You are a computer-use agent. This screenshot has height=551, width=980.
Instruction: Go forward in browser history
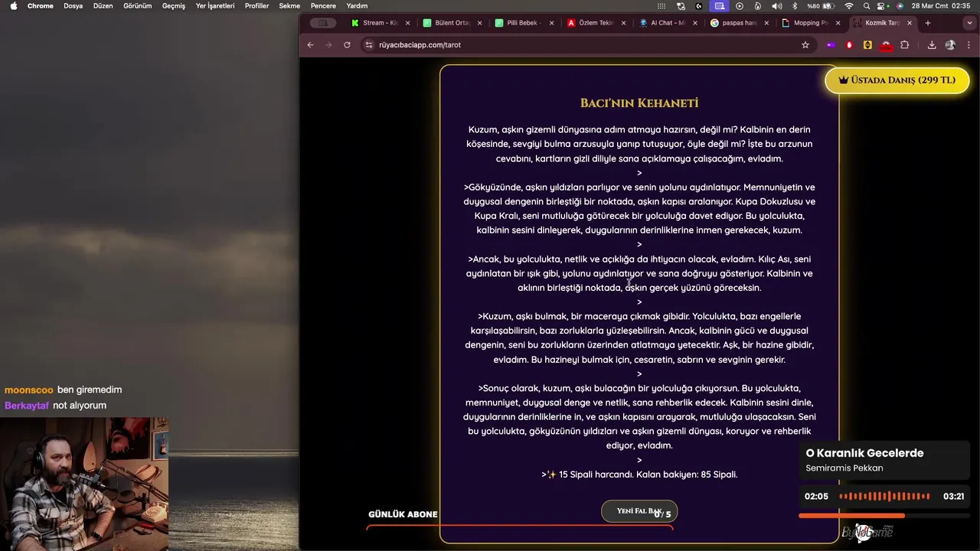click(328, 45)
